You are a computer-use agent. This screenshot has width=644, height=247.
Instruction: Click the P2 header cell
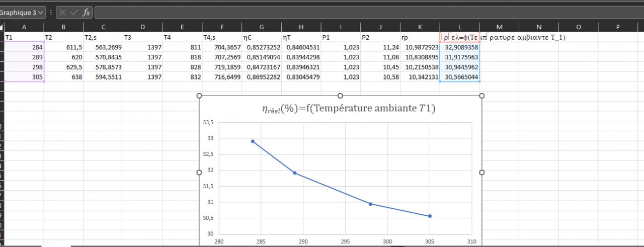tap(380, 37)
